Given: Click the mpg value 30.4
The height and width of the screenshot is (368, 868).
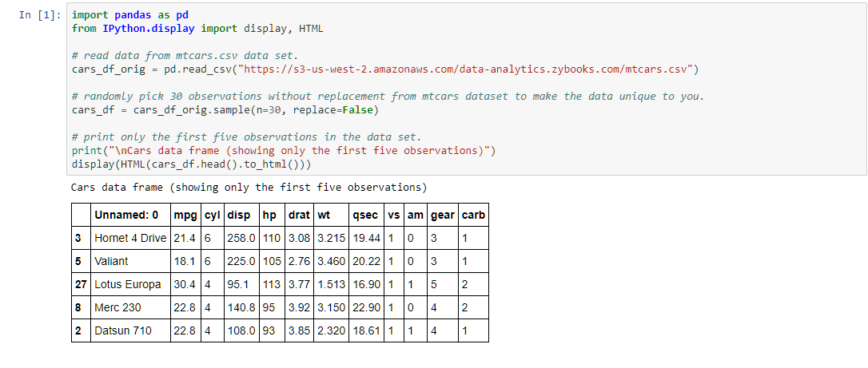Looking at the screenshot, I should (x=185, y=284).
